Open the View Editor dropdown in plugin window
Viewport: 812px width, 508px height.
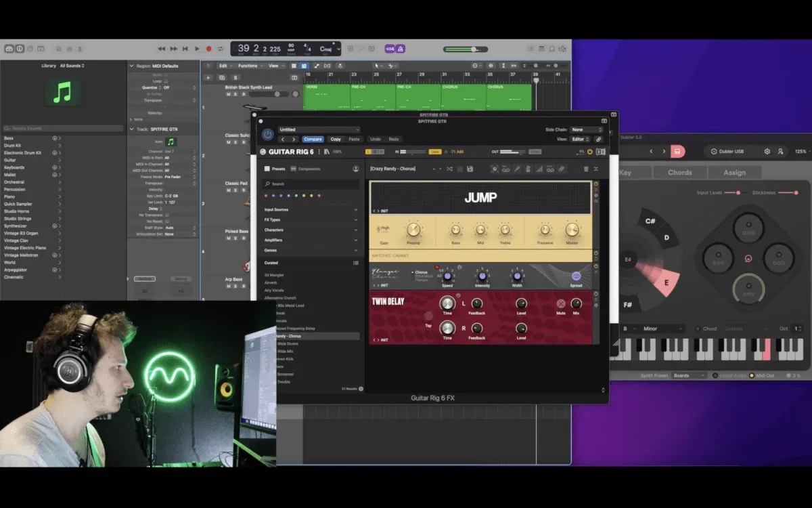[x=581, y=139]
